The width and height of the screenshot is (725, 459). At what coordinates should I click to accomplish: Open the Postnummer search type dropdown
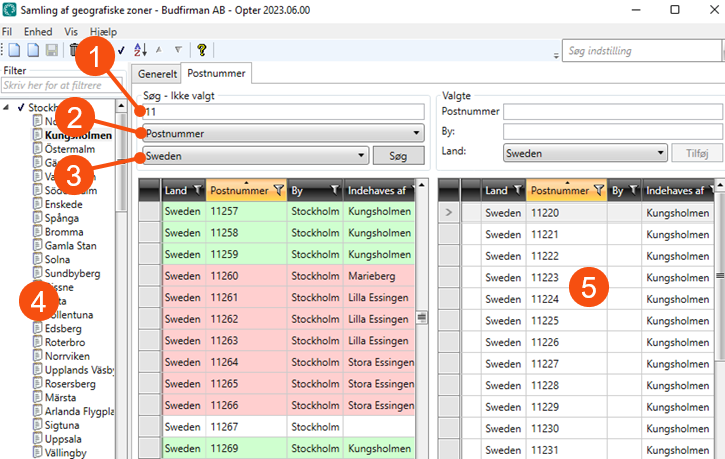point(416,133)
